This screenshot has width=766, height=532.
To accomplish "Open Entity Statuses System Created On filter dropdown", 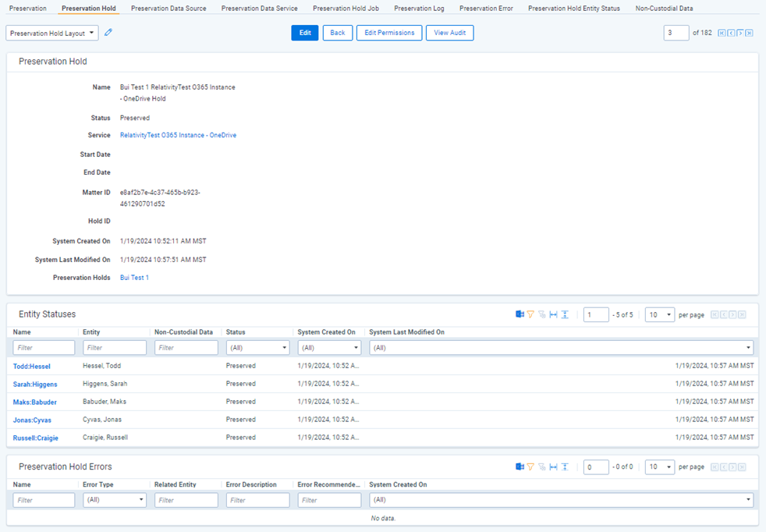I will 329,348.
